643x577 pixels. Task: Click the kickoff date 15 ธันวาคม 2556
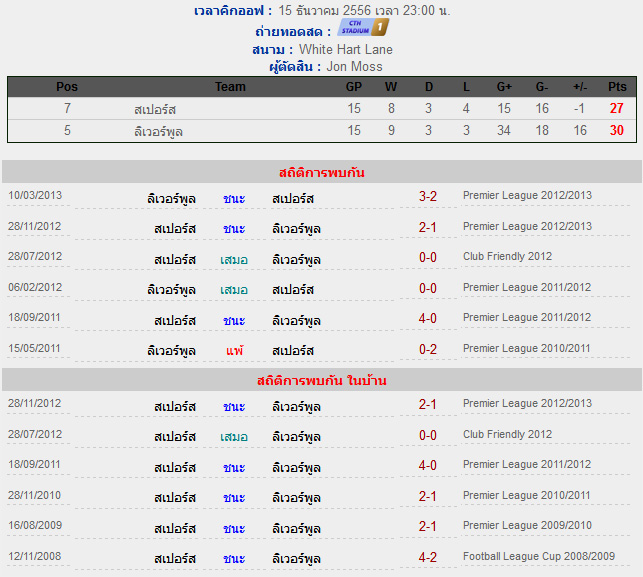(x=324, y=10)
